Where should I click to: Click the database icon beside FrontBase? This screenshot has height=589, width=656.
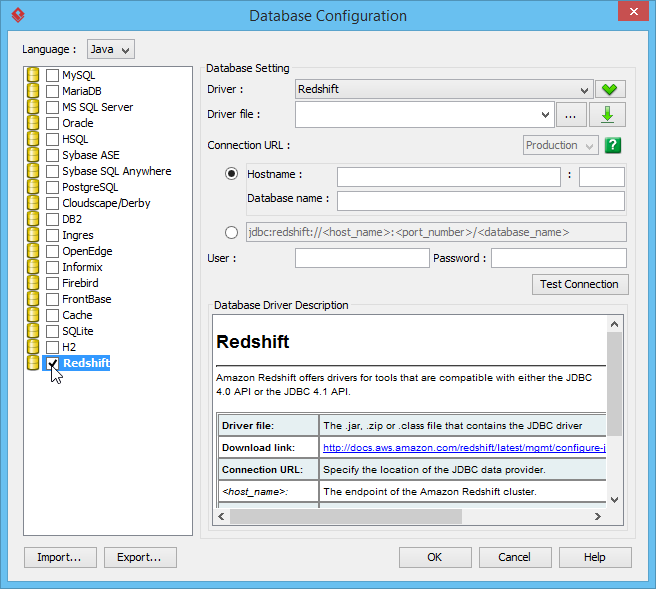(33, 299)
